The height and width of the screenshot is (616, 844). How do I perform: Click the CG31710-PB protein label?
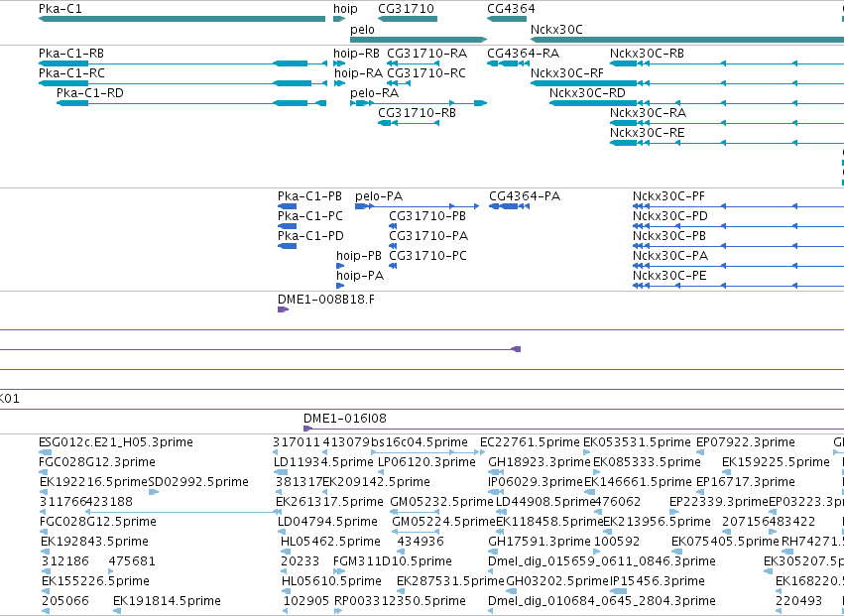[427, 216]
